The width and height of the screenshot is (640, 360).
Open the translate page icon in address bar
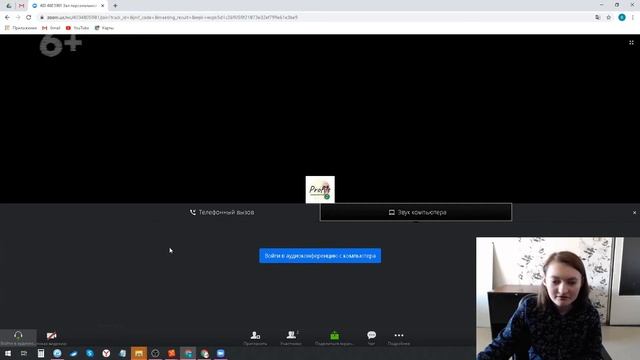[x=598, y=18]
